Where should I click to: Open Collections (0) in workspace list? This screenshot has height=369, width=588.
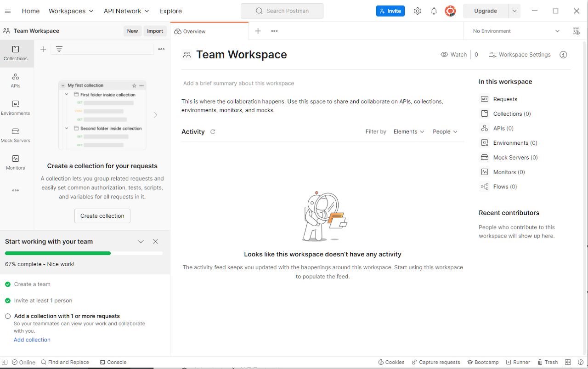coord(512,114)
